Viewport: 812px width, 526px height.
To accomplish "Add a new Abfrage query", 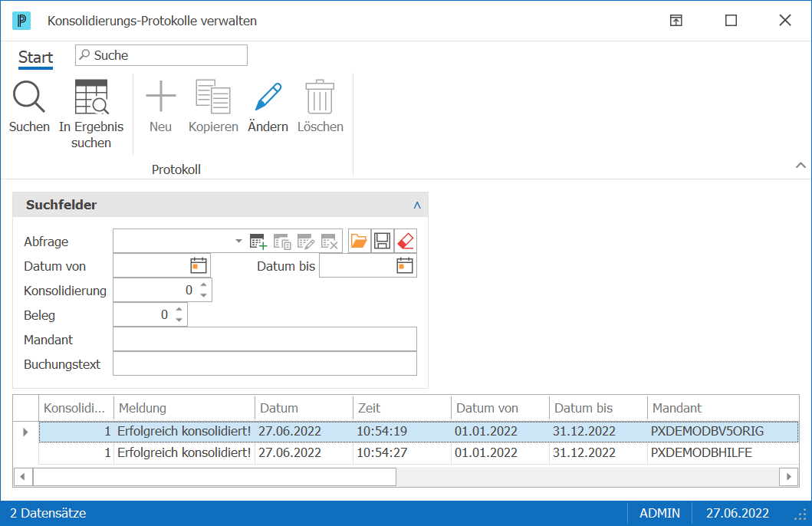I will (258, 242).
